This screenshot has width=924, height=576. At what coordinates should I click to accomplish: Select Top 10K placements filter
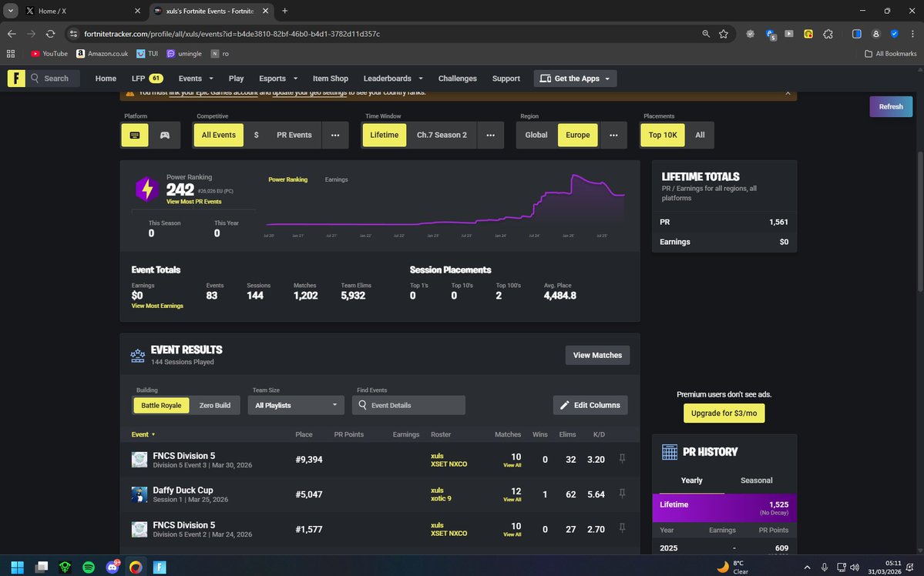click(663, 135)
